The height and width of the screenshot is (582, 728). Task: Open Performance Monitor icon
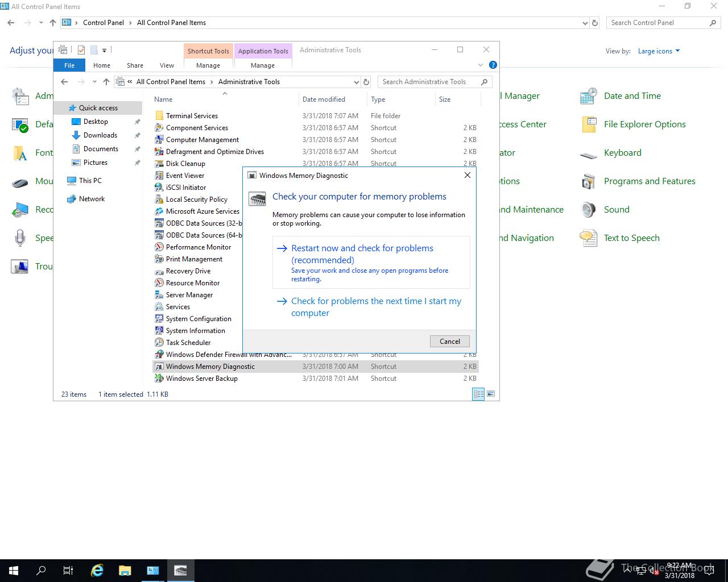tap(159, 247)
